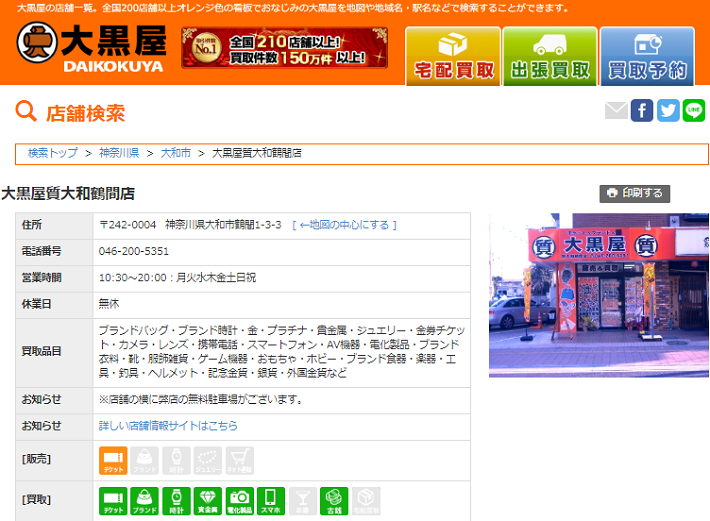Image resolution: width=710 pixels, height=521 pixels.
Task: Share the page by email icon
Action: pos(616,110)
